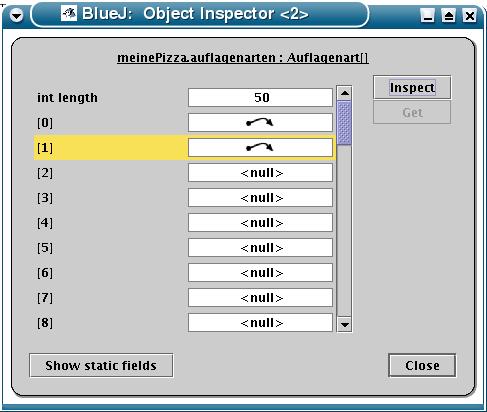The width and height of the screenshot is (487, 412).
Task: Click the Inspect button
Action: (x=412, y=87)
